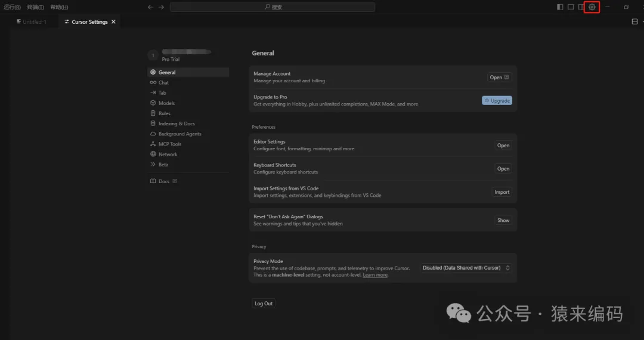Toggle the primary sidebar layout icon

(x=560, y=7)
